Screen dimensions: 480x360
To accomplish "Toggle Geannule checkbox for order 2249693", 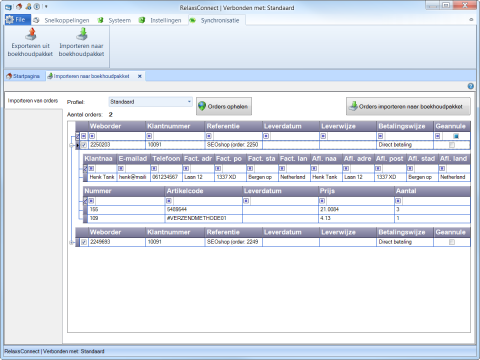I will point(452,242).
